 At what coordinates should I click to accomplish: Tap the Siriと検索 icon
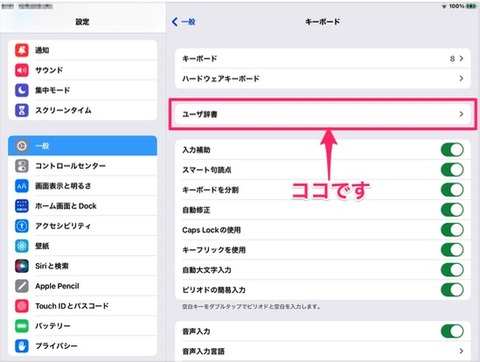point(22,266)
